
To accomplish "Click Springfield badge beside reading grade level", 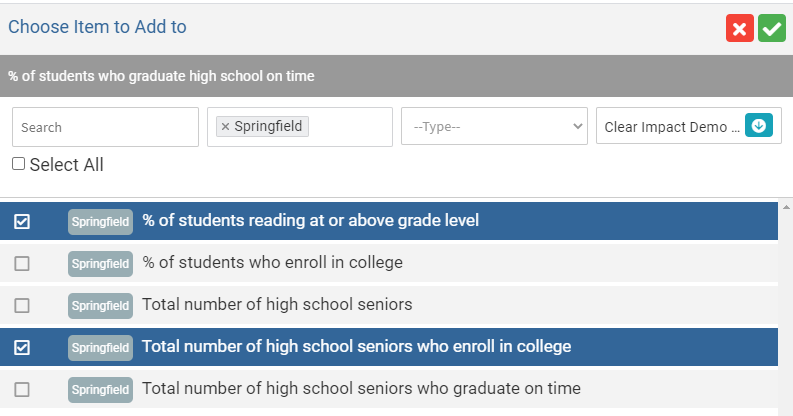I will tap(100, 221).
